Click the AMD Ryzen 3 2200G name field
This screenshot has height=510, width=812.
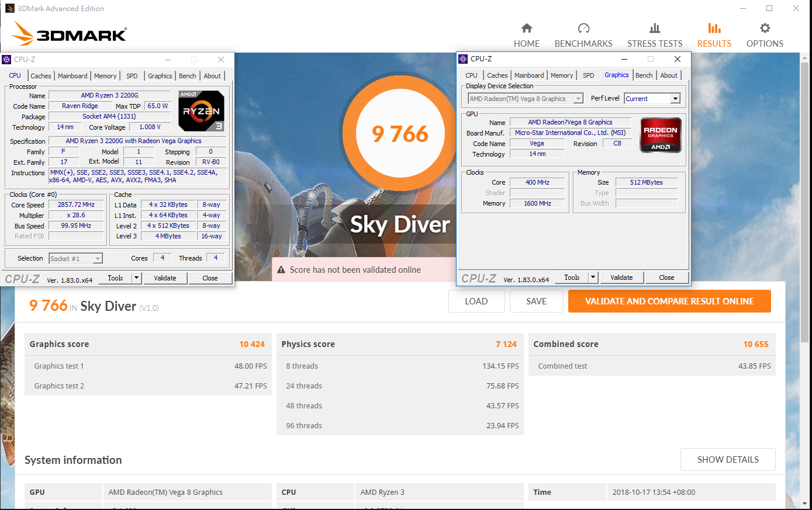tap(110, 95)
